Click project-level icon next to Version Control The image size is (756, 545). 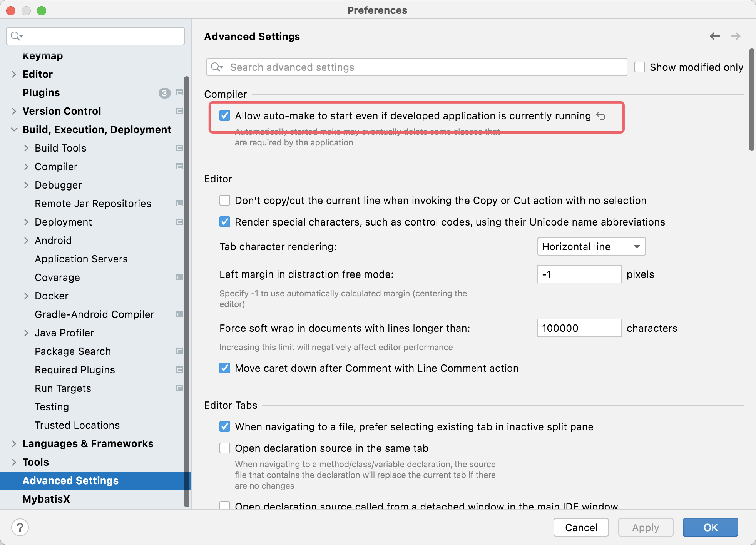[179, 111]
